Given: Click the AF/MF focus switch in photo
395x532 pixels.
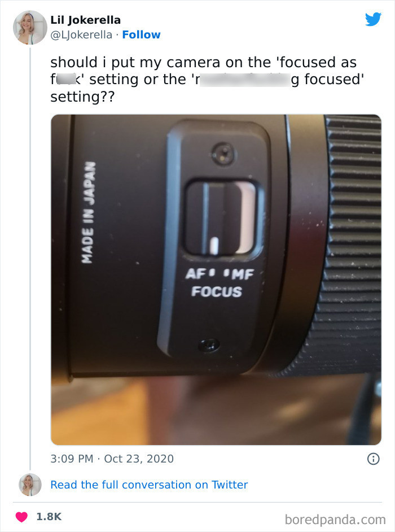Looking at the screenshot, I should 219,215.
